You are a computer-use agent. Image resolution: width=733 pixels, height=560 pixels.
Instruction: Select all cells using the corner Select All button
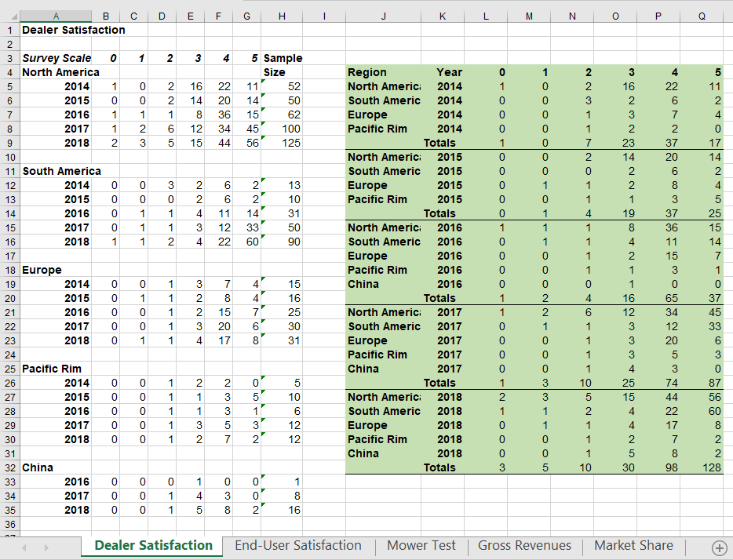pos(10,17)
